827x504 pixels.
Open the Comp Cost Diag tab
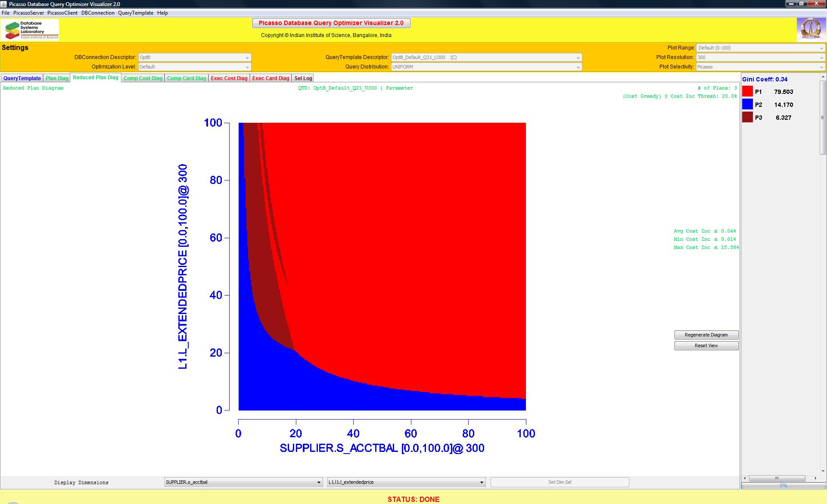(143, 78)
